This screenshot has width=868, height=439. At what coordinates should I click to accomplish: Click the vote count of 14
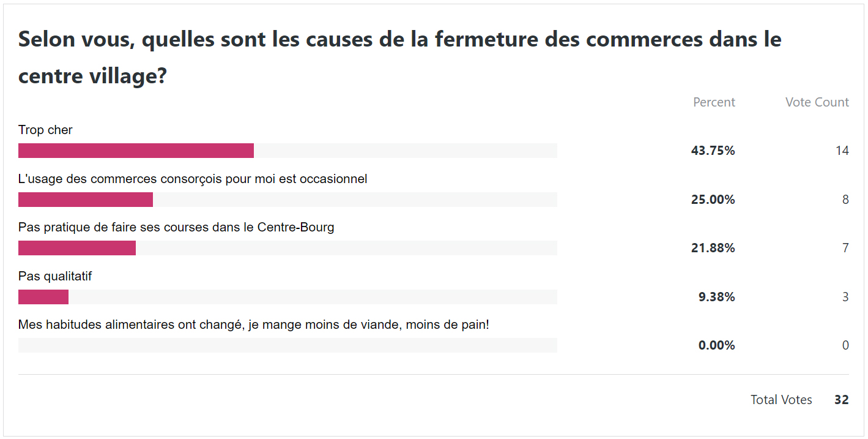[842, 151]
